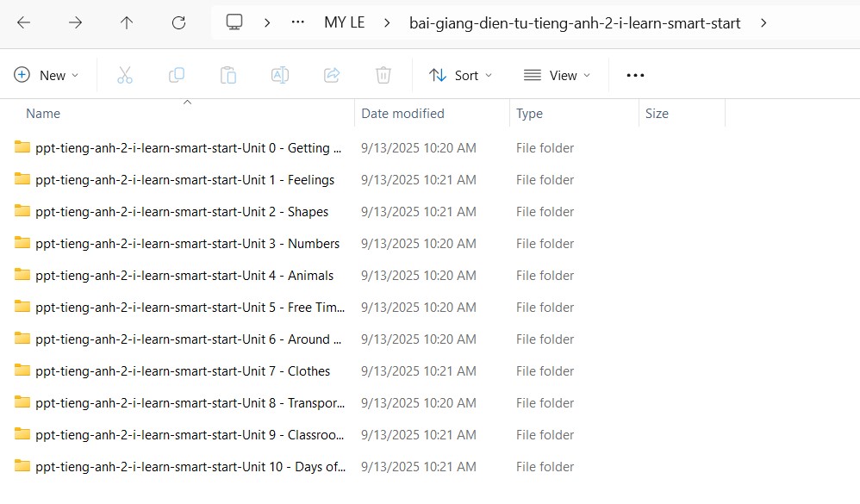
Task: Click the Share icon in toolbar
Action: pyautogui.click(x=332, y=75)
